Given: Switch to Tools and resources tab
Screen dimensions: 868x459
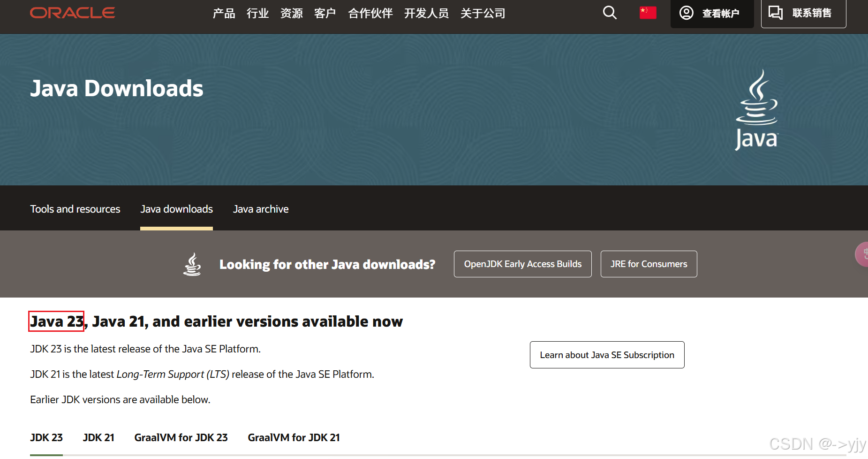Looking at the screenshot, I should pos(75,209).
